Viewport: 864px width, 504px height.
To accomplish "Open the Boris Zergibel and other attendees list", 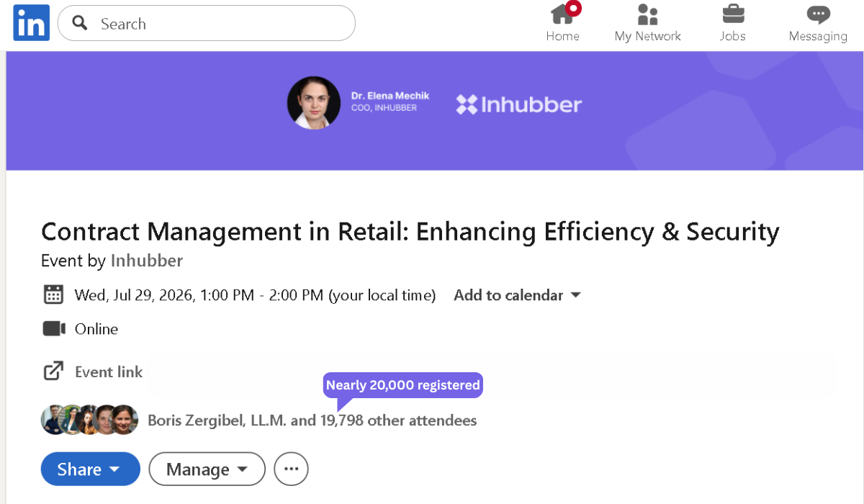I will click(312, 420).
